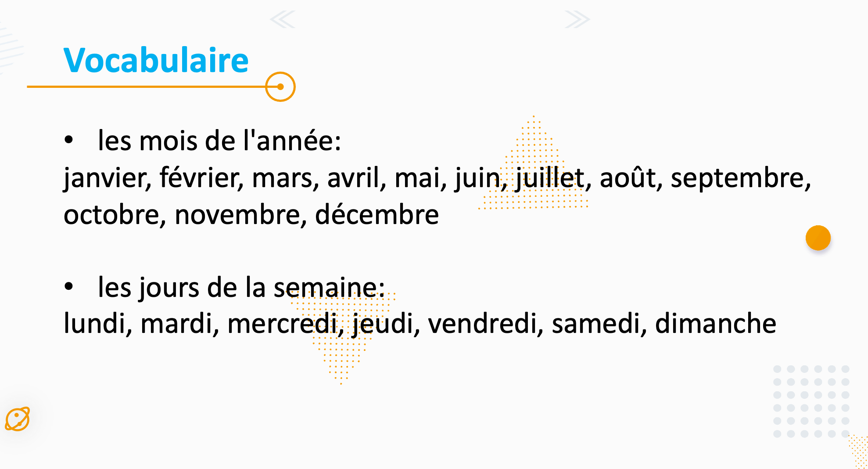Click the word "septembre"
This screenshot has height=469, width=868.
740,178
